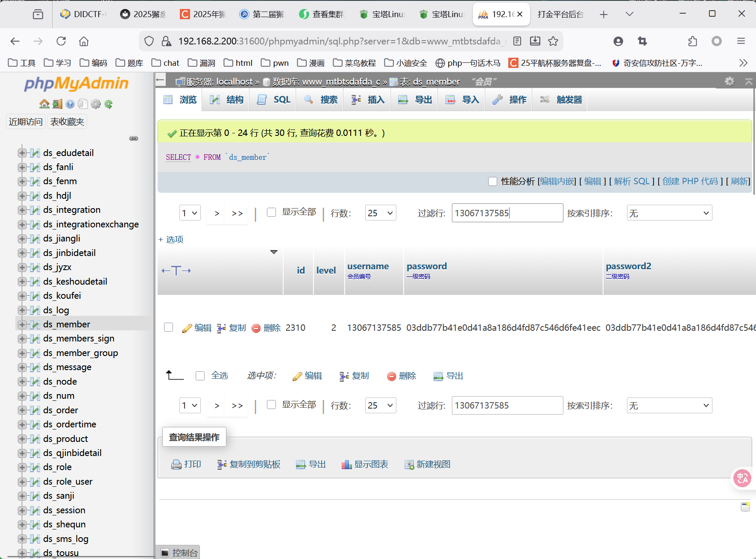Click 复制 in the row 2310 actions
The height and width of the screenshot is (559, 756).
point(231,328)
